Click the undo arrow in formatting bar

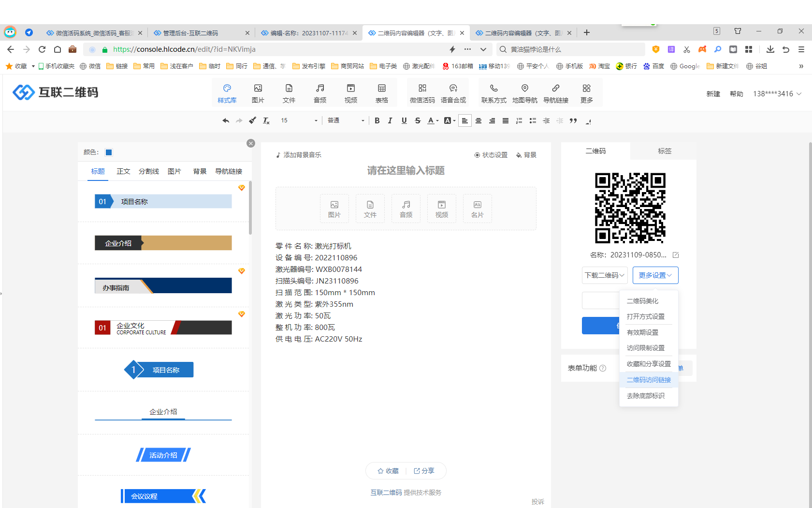click(x=225, y=120)
